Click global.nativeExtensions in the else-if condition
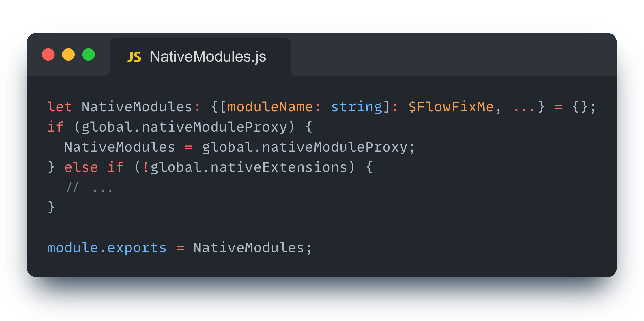 point(249,167)
